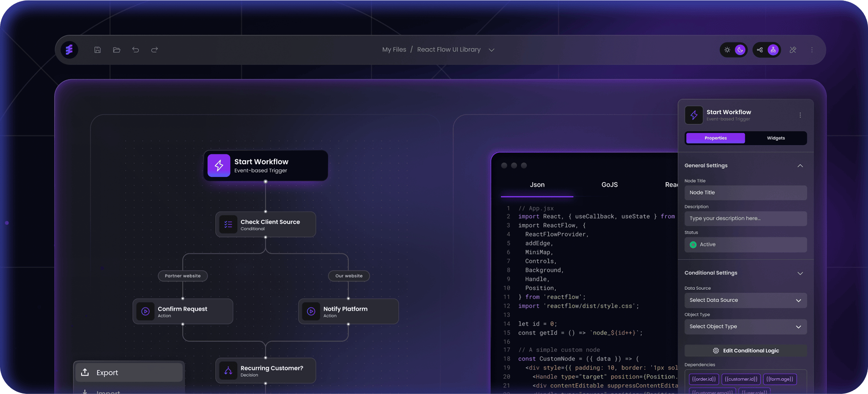
Task: Click the app logo in the top bar
Action: coord(69,50)
